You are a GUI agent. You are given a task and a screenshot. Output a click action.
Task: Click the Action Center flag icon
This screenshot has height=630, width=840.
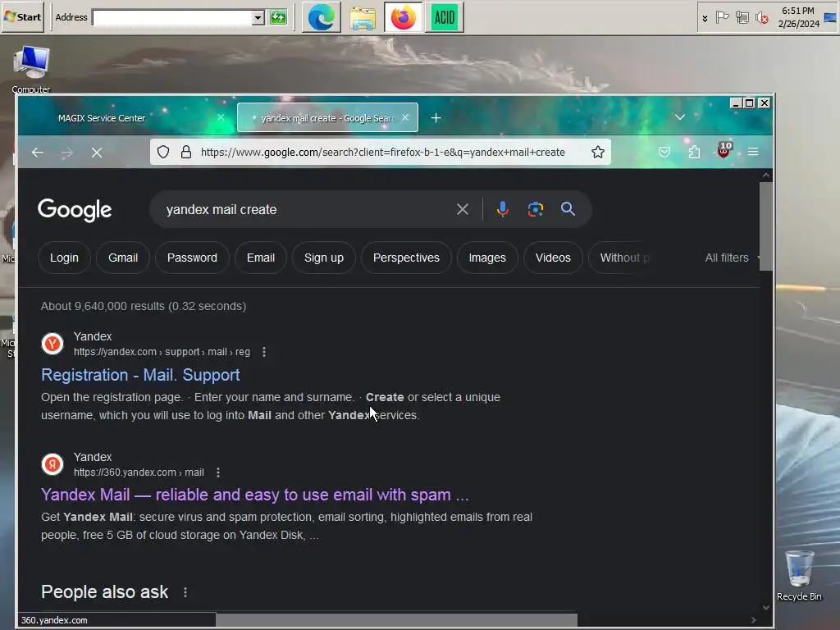click(x=722, y=18)
